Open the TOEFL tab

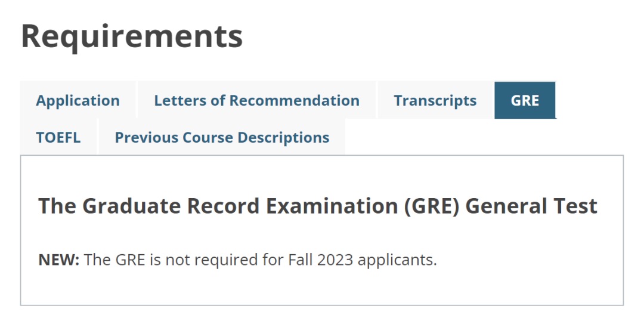(x=58, y=137)
